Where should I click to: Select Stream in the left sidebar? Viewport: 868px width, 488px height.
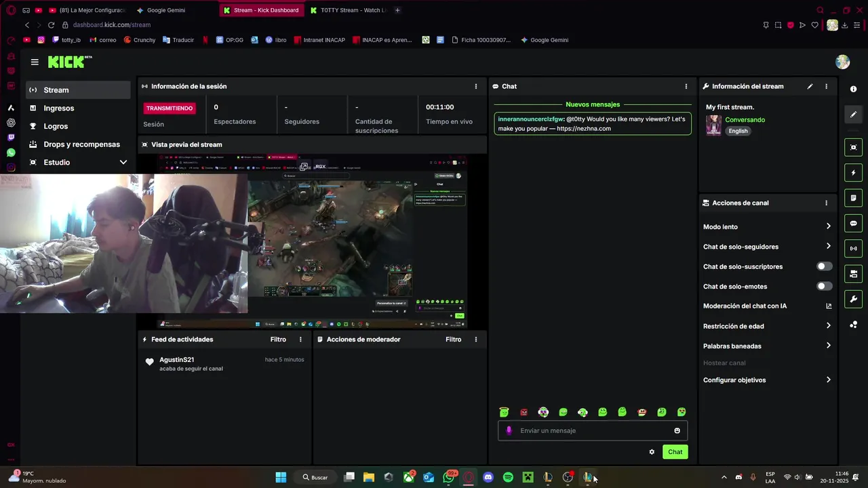78,89
